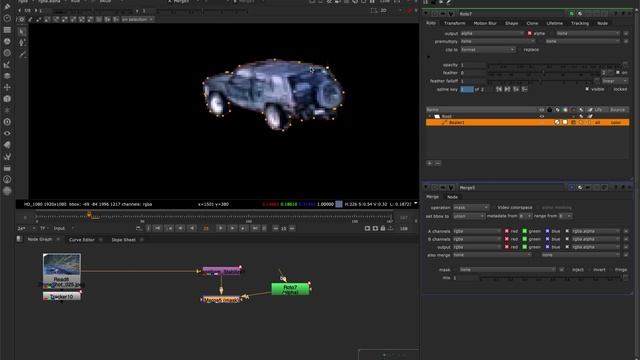This screenshot has width=640, height=360.
Task: Increase frame increment with plus button
Action: (292, 229)
